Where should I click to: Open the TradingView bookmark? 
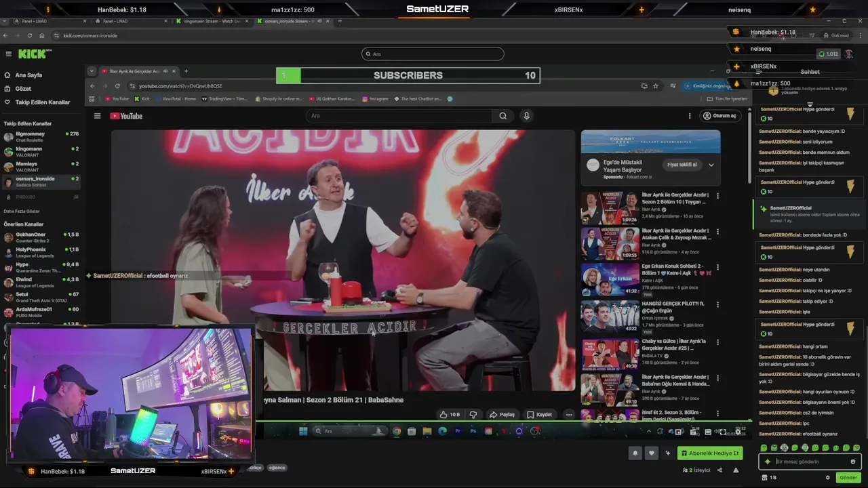tap(225, 99)
